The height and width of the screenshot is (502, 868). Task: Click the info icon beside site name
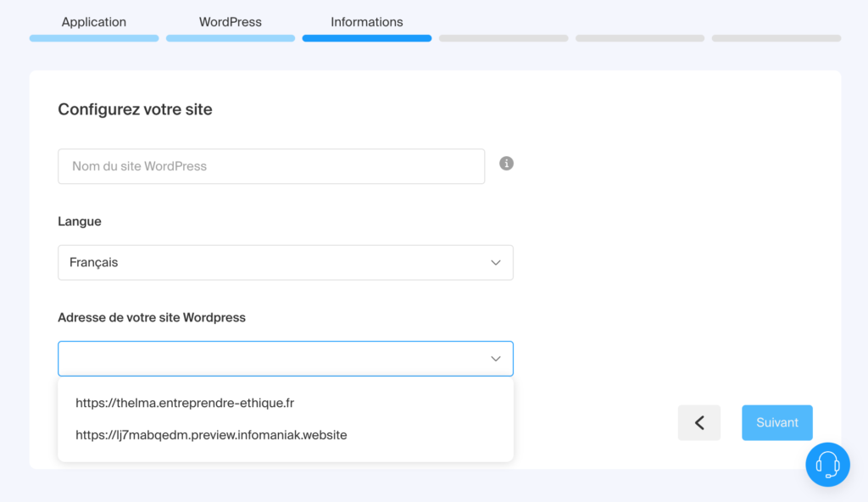tap(506, 164)
